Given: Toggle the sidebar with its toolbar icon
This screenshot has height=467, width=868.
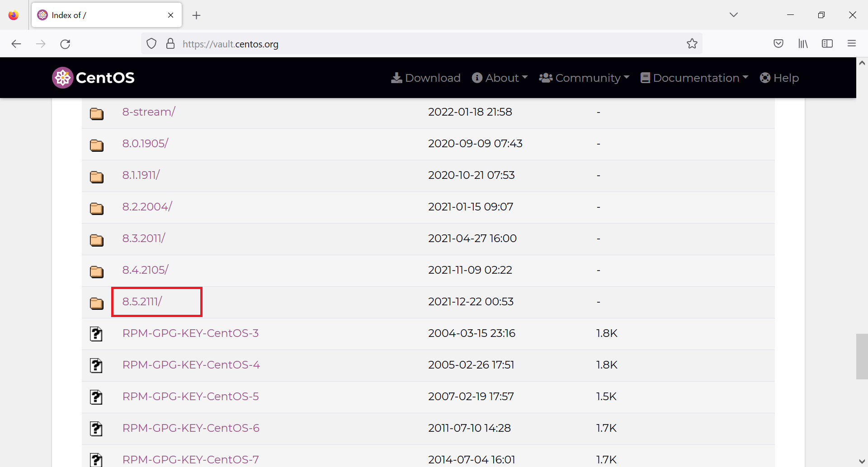Looking at the screenshot, I should (827, 43).
